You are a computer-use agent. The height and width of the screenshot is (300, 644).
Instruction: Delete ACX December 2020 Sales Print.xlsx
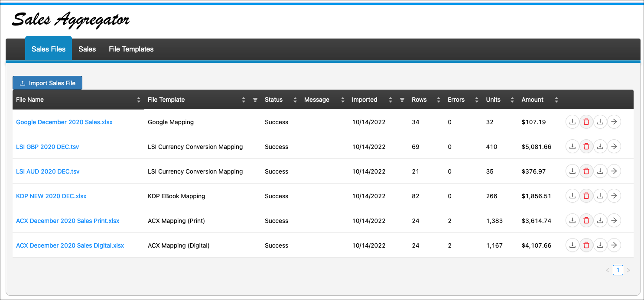click(586, 221)
